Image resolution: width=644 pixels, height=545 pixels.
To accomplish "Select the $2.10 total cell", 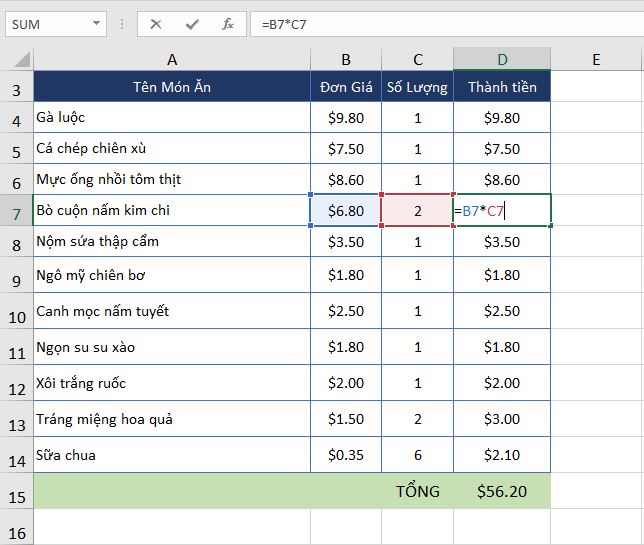I will coord(502,455).
